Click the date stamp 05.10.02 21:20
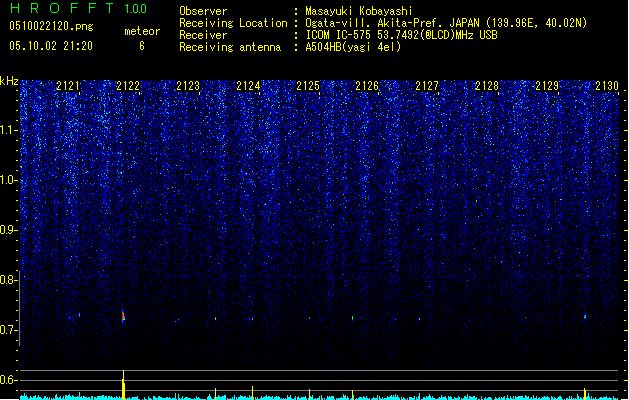Screen dimensions: 629x400 click(x=51, y=46)
